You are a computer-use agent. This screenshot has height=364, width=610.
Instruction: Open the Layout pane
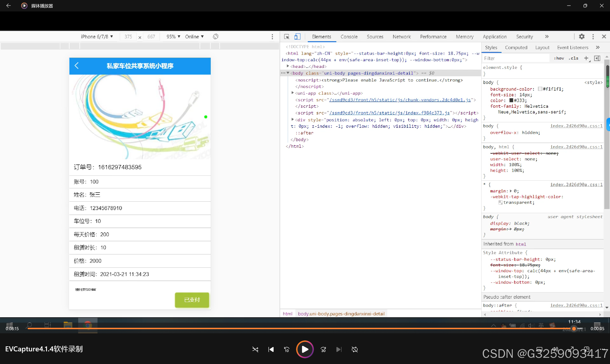[x=542, y=48]
